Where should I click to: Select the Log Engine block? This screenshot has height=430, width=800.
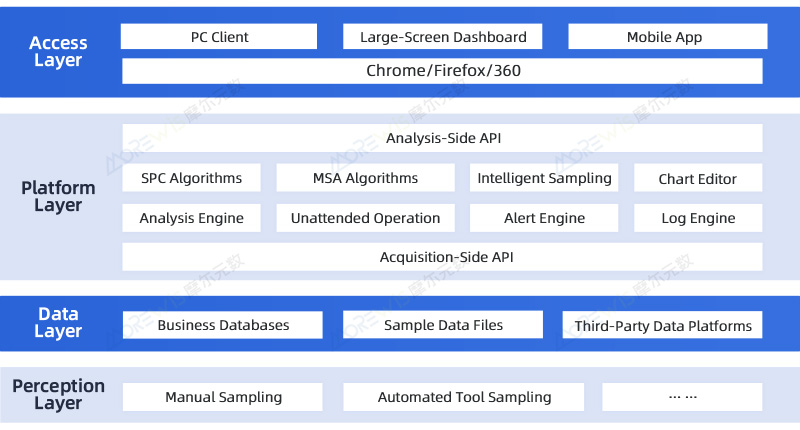pyautogui.click(x=697, y=218)
